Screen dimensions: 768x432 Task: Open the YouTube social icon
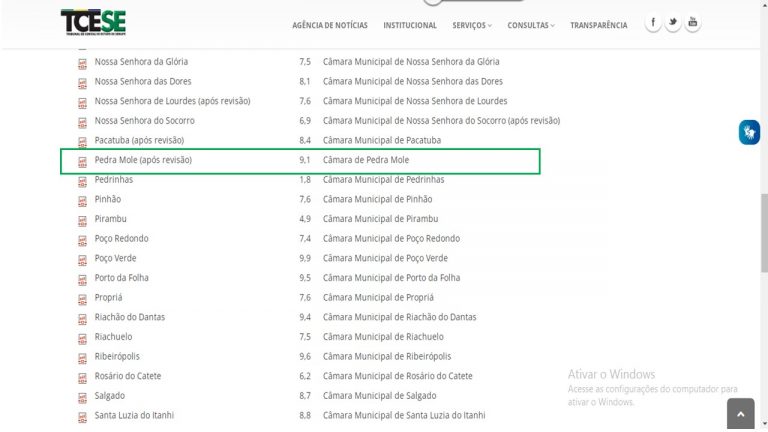693,23
